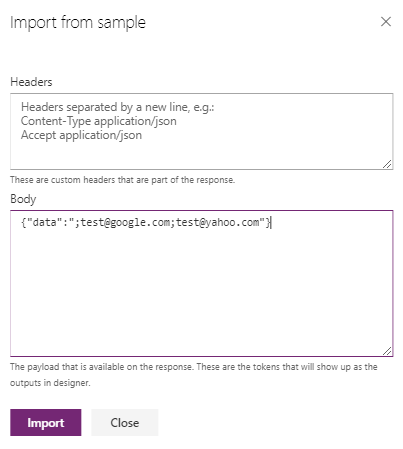Click the 'Content-Type application/json' placeholder line

pyautogui.click(x=99, y=121)
